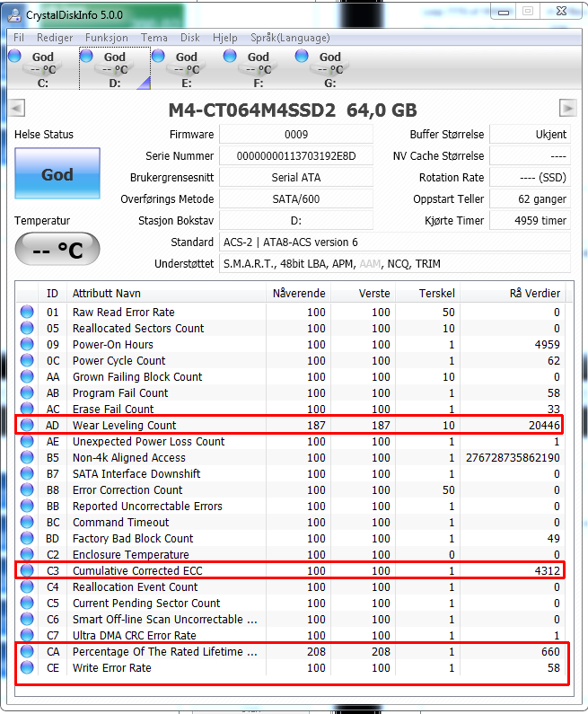Click status orb for Unexpected Power Loss Count
Image resolution: width=588 pixels, height=714 pixels.
27,441
